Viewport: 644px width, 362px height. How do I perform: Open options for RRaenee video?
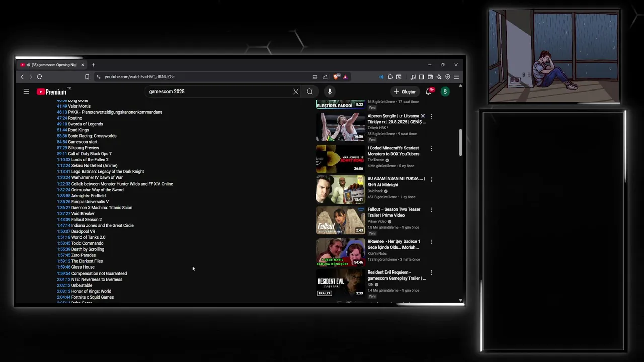pos(431,242)
